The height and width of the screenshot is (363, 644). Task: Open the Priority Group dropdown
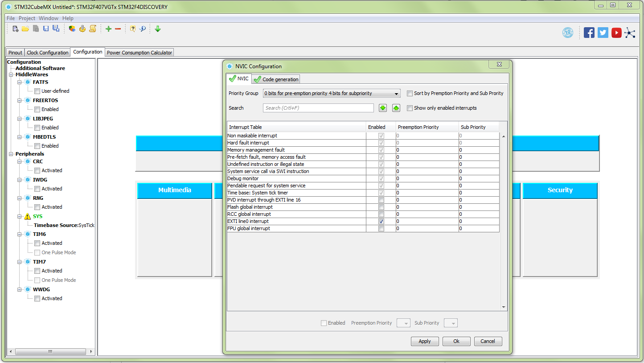pos(332,94)
